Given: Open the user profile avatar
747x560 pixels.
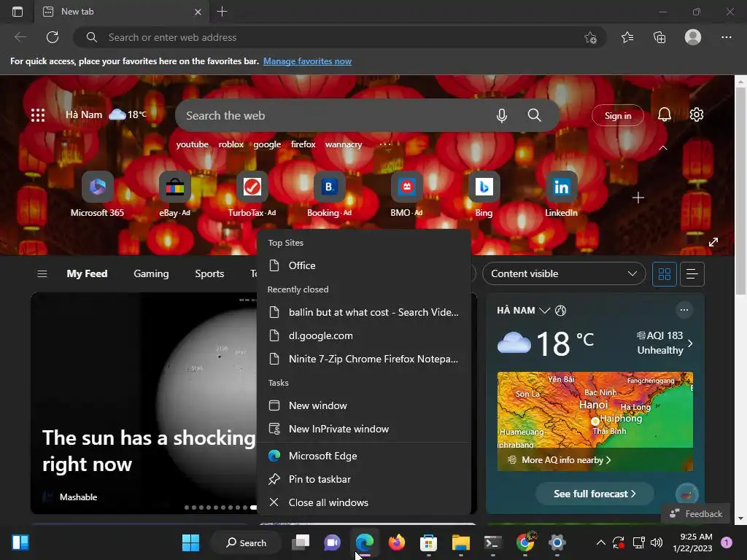Looking at the screenshot, I should 693,37.
